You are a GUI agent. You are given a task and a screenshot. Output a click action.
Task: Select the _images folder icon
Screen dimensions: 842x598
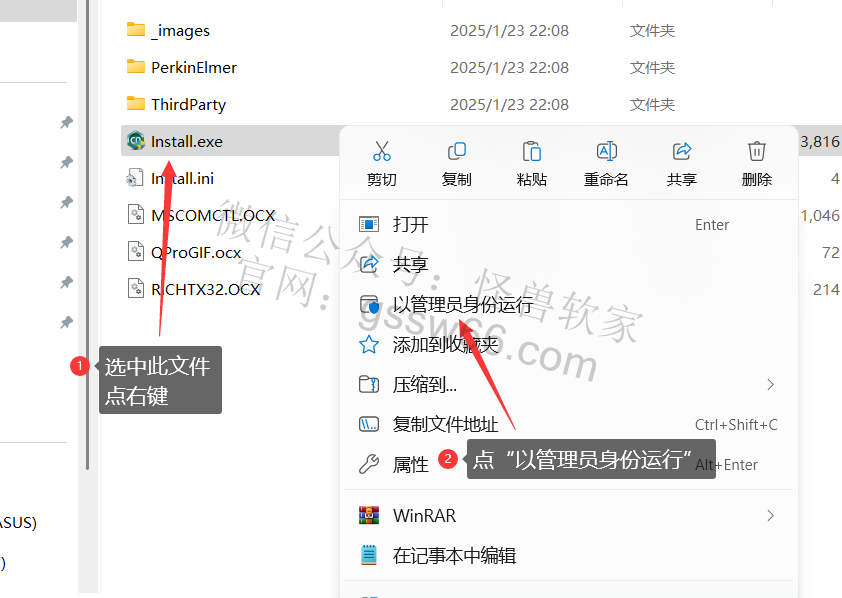click(x=136, y=30)
